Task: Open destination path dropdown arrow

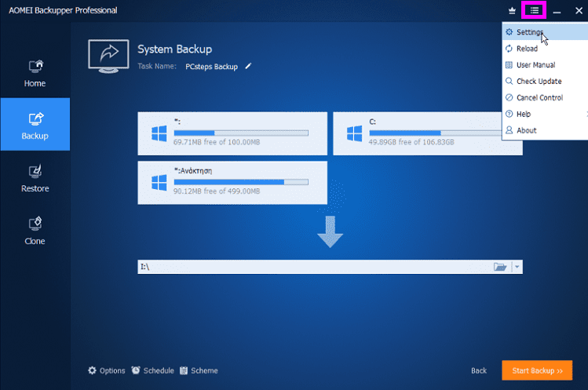Action: coord(517,267)
